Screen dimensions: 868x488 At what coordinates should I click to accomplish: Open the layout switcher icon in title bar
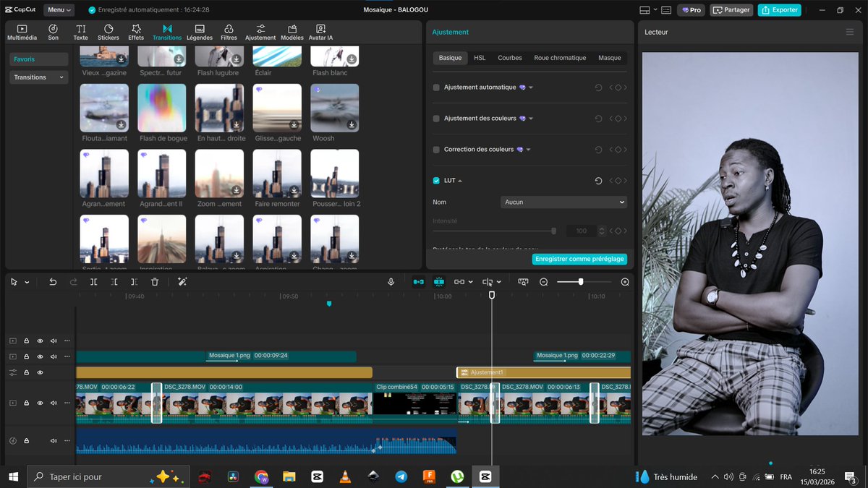(644, 10)
